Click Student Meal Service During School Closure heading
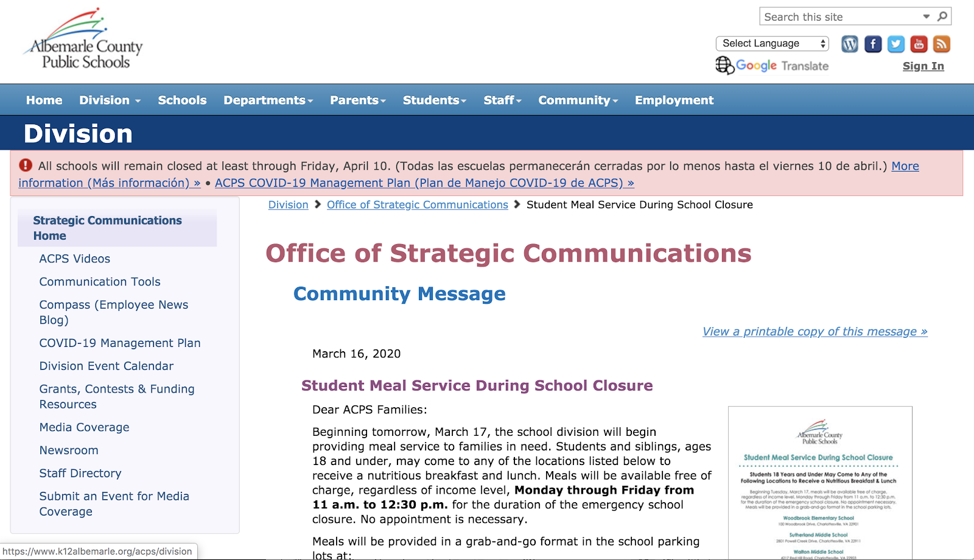974x560 pixels. click(x=477, y=385)
